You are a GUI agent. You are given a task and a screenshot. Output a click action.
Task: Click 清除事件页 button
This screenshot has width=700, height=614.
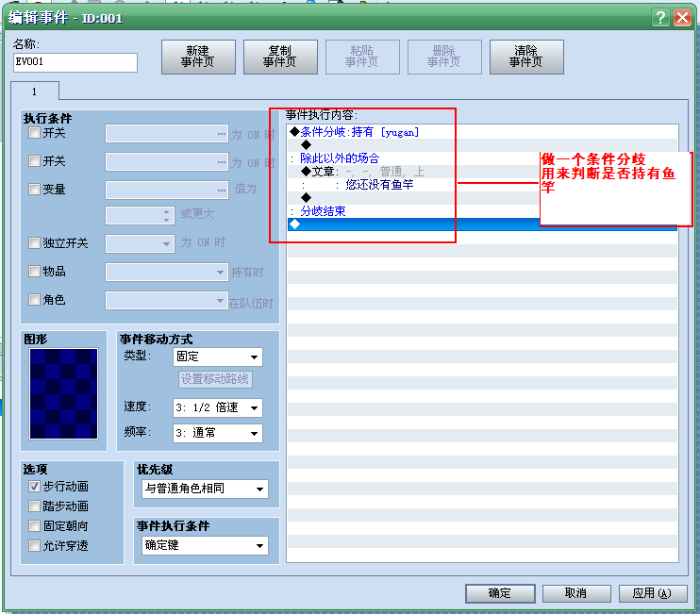click(526, 57)
